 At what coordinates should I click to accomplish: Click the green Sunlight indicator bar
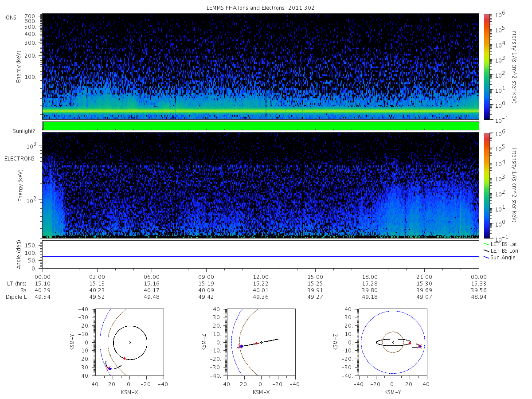(261, 126)
